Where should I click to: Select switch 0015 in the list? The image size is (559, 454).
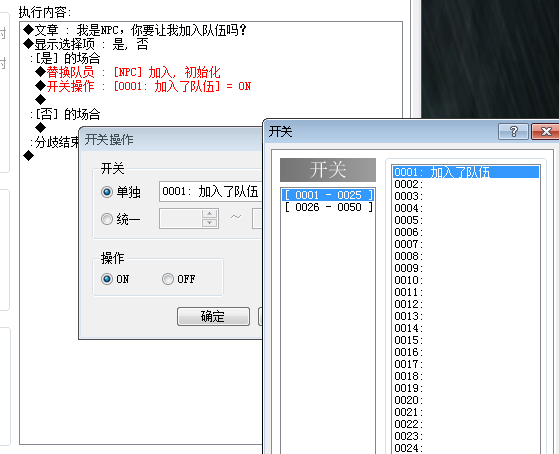click(x=466, y=340)
